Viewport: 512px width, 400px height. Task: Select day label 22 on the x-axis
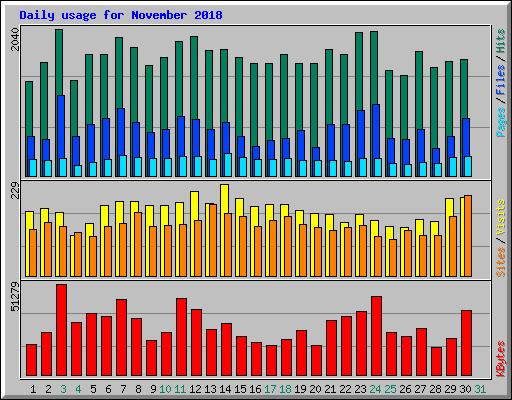point(345,389)
